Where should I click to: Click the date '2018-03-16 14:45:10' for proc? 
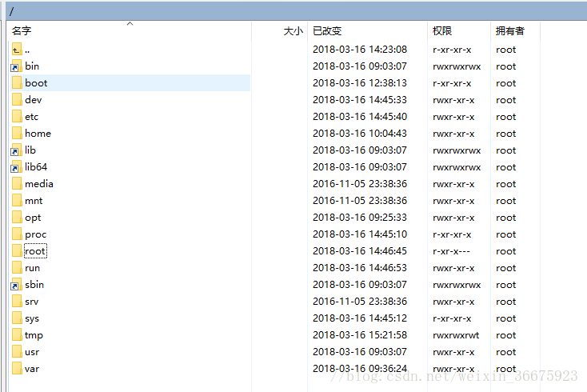[360, 234]
